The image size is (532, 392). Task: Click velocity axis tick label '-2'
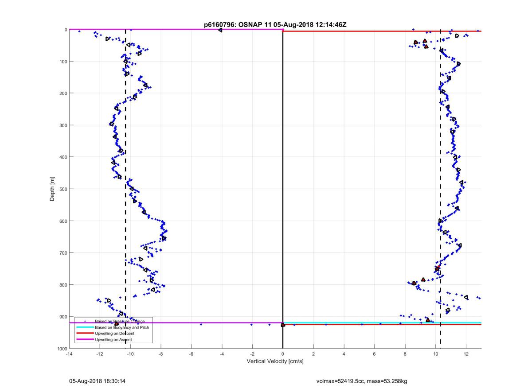click(252, 354)
